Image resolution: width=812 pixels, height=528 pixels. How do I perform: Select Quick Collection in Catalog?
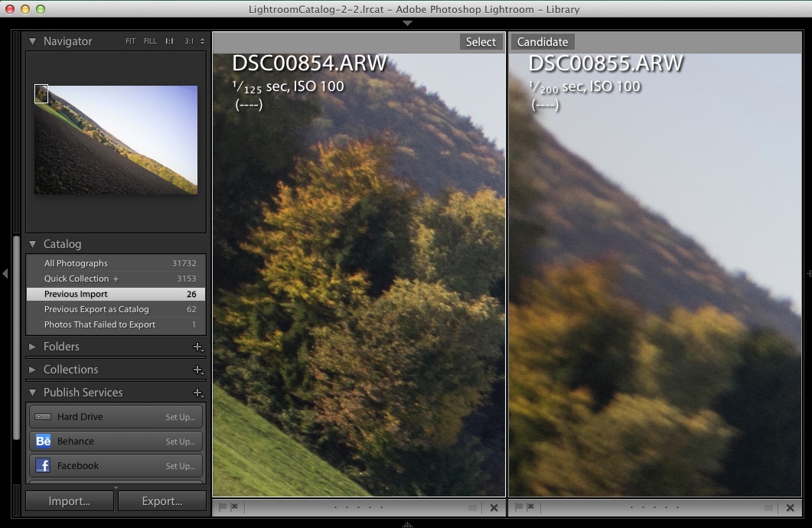pyautogui.click(x=116, y=279)
